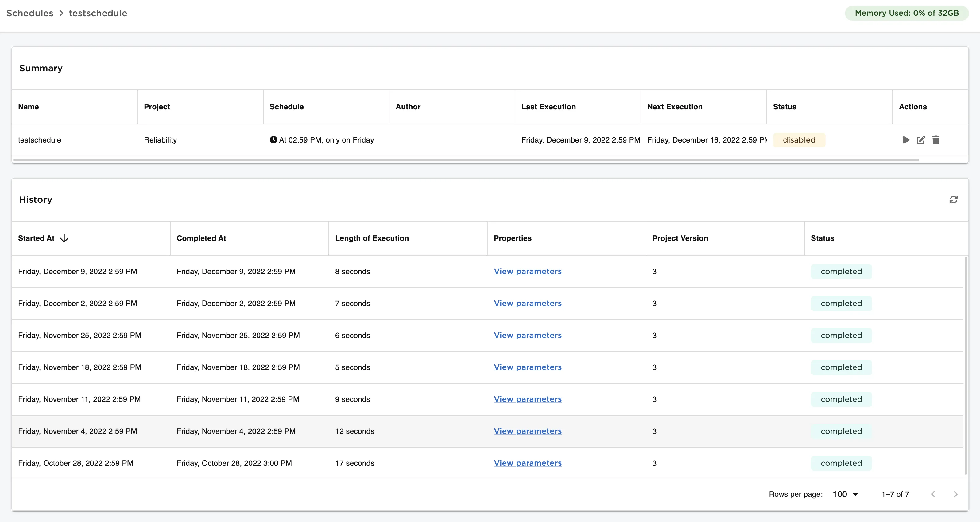View parameters for October 28 run

(527, 463)
